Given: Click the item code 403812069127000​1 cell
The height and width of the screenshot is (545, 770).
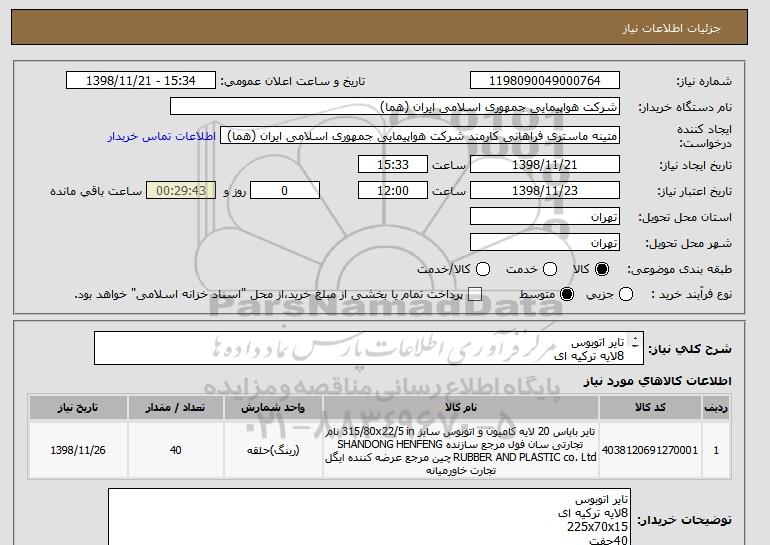Looking at the screenshot, I should pos(650,450).
